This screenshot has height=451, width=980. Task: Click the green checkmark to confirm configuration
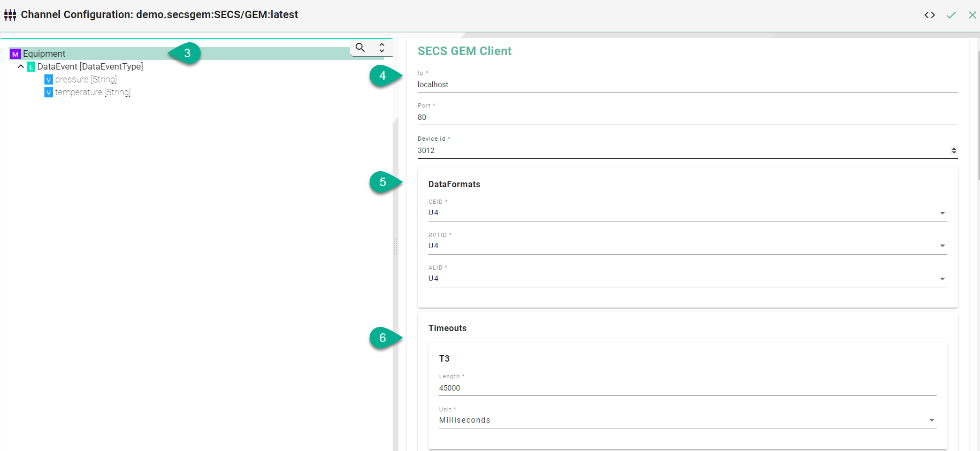tap(951, 15)
